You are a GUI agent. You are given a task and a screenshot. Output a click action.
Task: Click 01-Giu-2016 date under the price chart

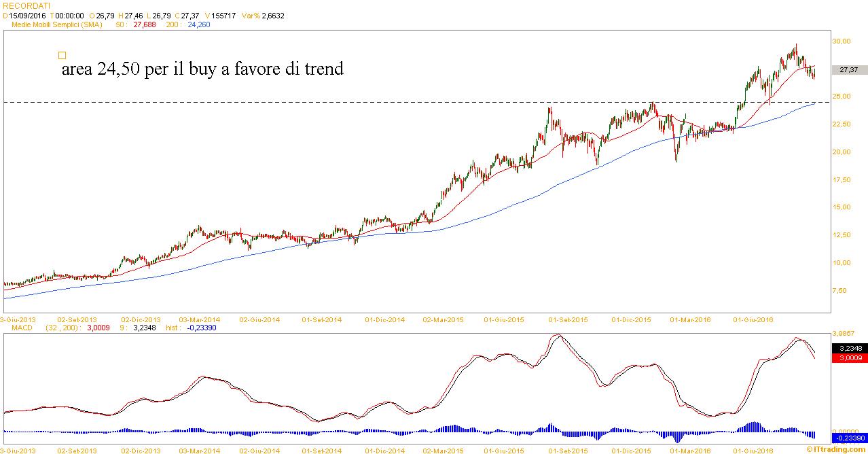click(754, 319)
